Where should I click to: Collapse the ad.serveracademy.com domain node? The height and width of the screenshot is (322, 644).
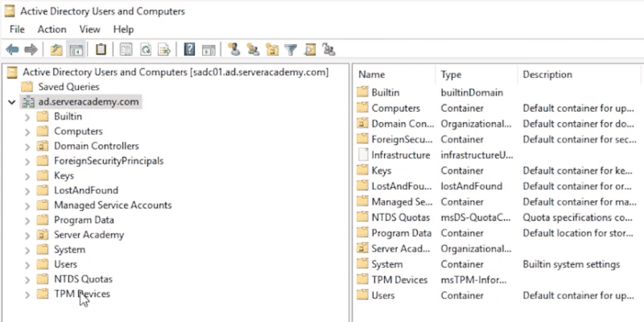point(11,102)
